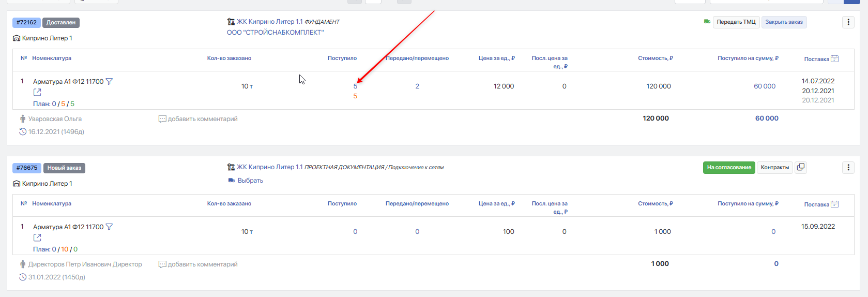
Task: Open ООО "СТРОЙСНАБКОМПЛЕКТ" supplier link
Action: (x=275, y=33)
